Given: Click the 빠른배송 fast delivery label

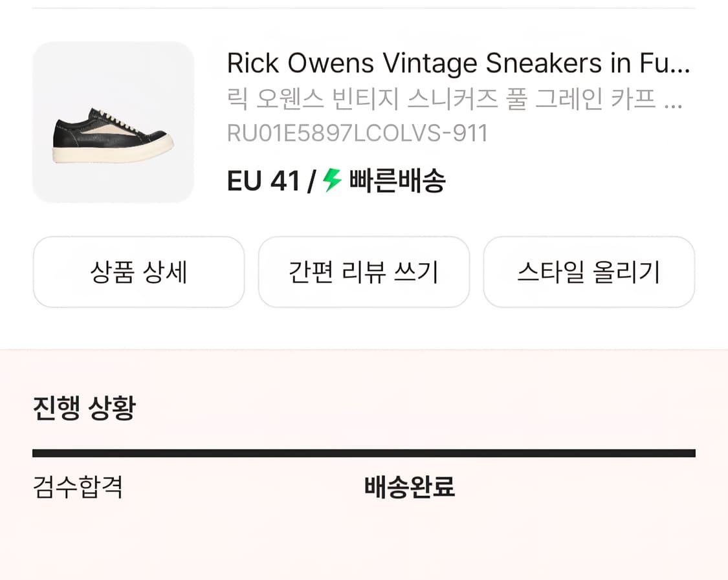Looking at the screenshot, I should pos(397,181).
